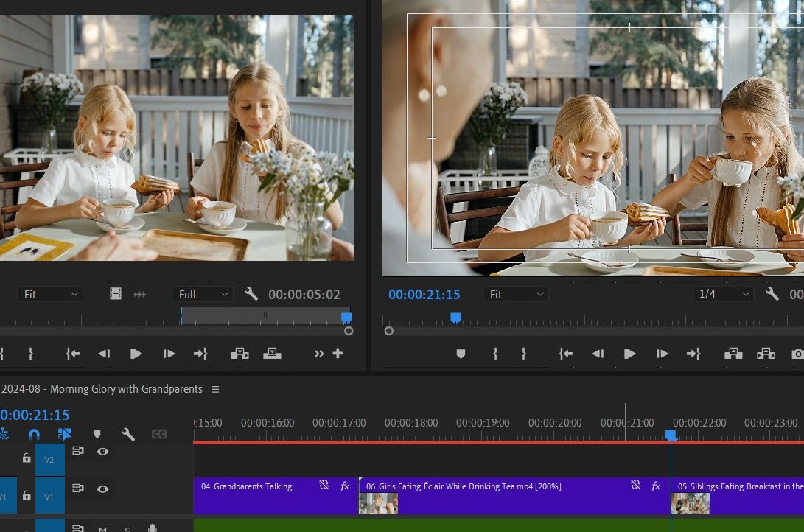Click the Source Monitor video preview
This screenshot has width=804, height=532.
click(177, 138)
